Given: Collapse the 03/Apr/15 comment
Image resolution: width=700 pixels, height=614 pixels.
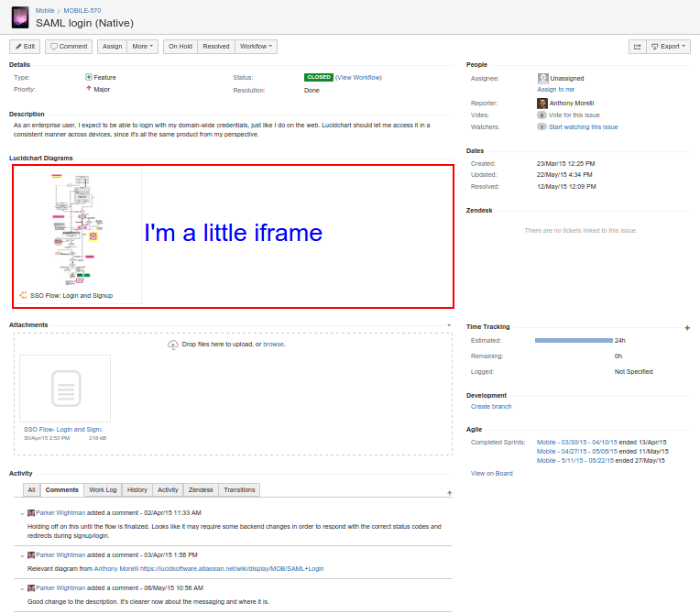Looking at the screenshot, I should point(22,555).
